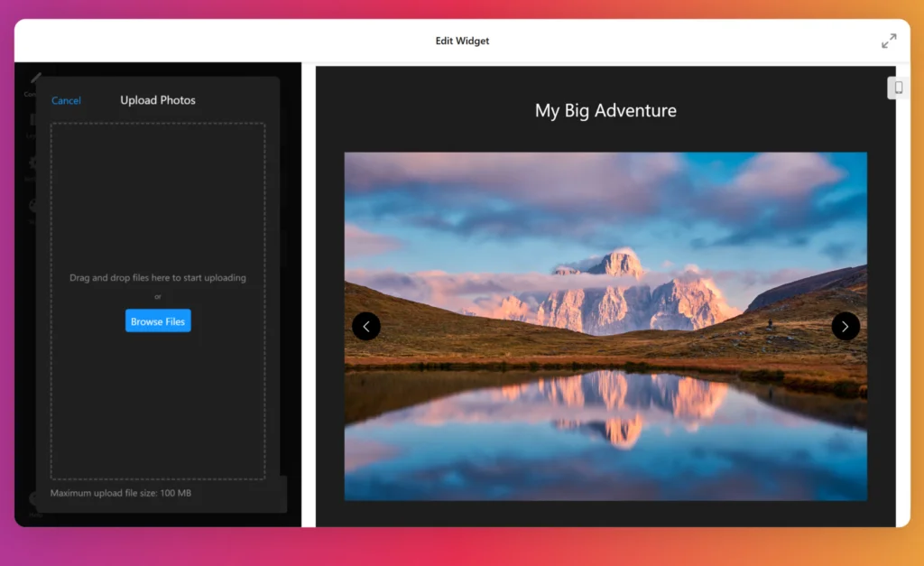Click the Browse Files button

pyautogui.click(x=158, y=320)
